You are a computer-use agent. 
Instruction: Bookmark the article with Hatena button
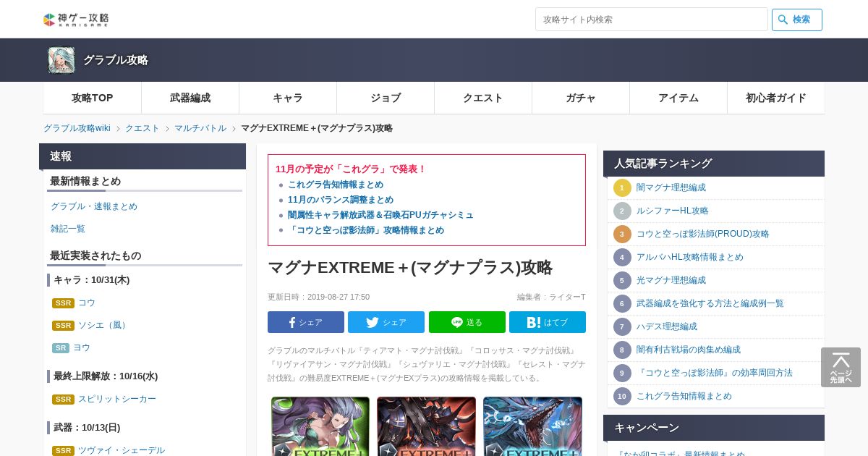pyautogui.click(x=548, y=322)
